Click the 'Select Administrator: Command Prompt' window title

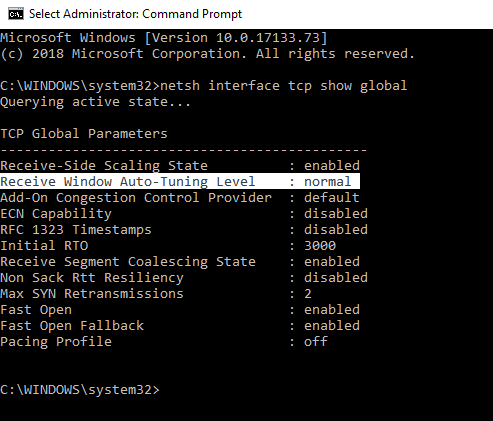[135, 14]
